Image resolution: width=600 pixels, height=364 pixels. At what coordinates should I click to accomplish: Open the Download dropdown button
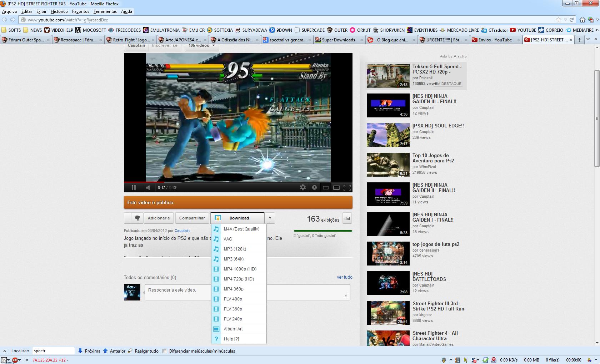(237, 218)
